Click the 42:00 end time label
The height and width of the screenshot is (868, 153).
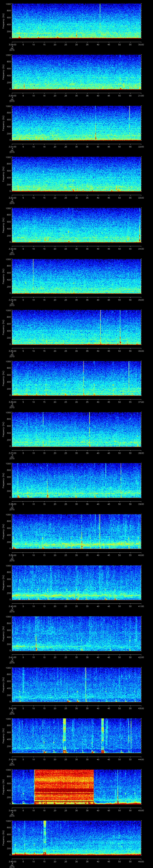tap(141, 657)
